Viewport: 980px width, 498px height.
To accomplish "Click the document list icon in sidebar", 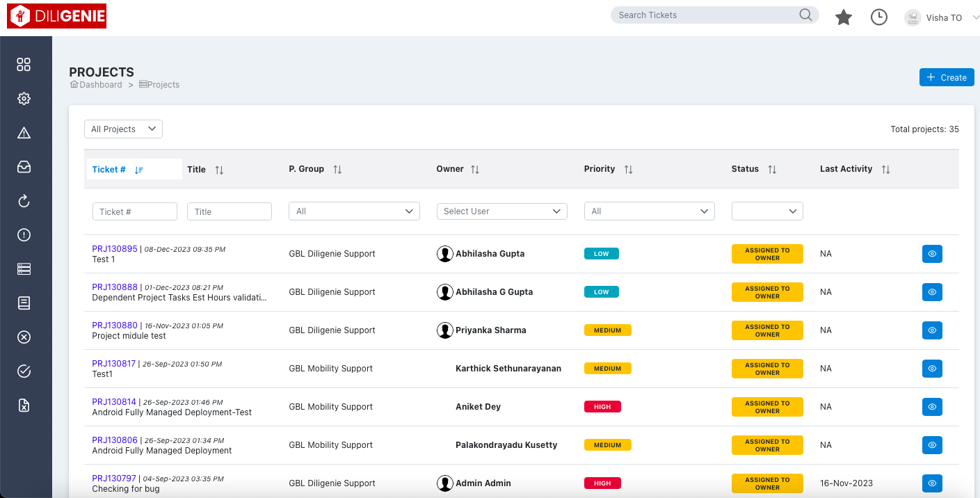I will pyautogui.click(x=24, y=303).
